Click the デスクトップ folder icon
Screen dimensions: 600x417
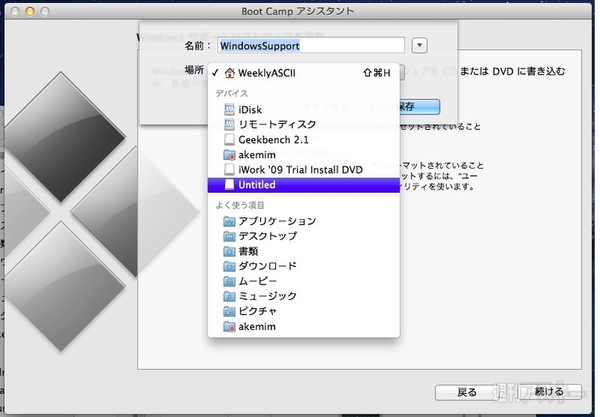point(229,236)
